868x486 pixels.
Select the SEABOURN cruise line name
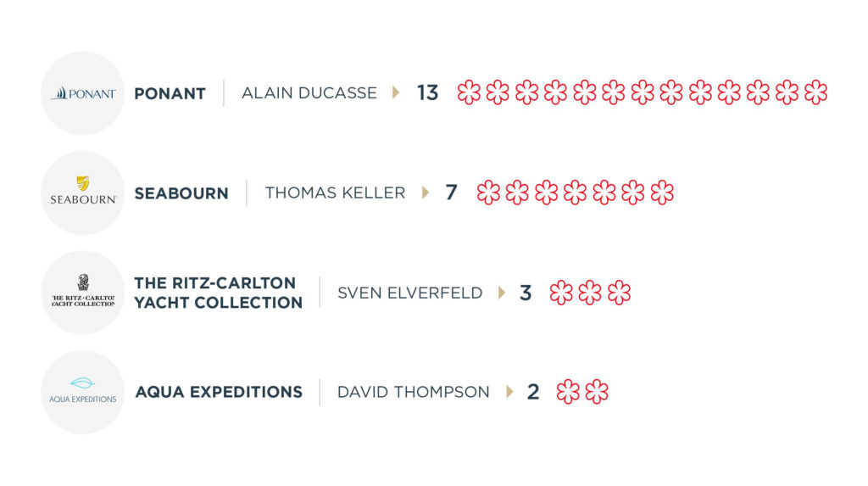(x=181, y=193)
